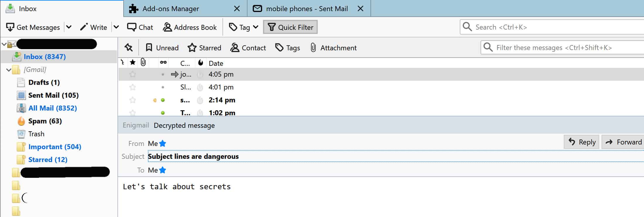
Task: Sort by the thread column header icon
Action: pos(123,63)
